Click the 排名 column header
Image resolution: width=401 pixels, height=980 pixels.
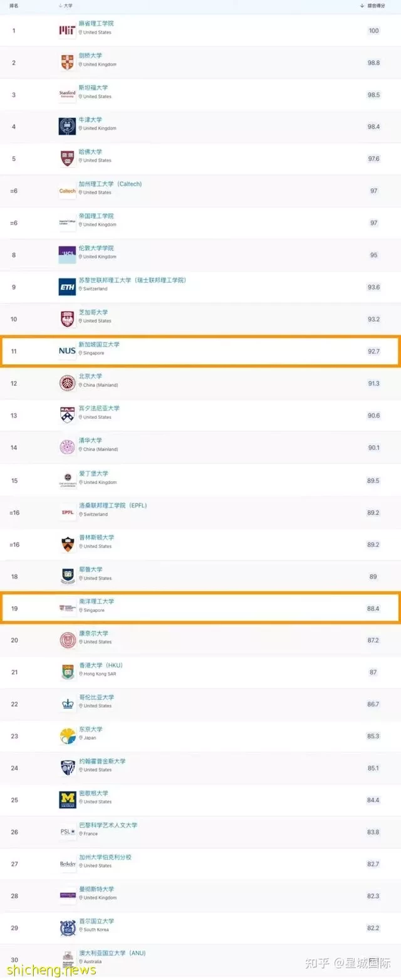point(14,5)
